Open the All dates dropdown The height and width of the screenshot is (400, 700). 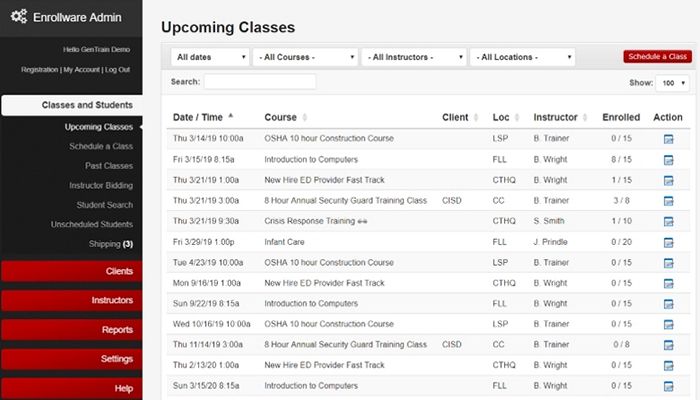[x=209, y=57]
